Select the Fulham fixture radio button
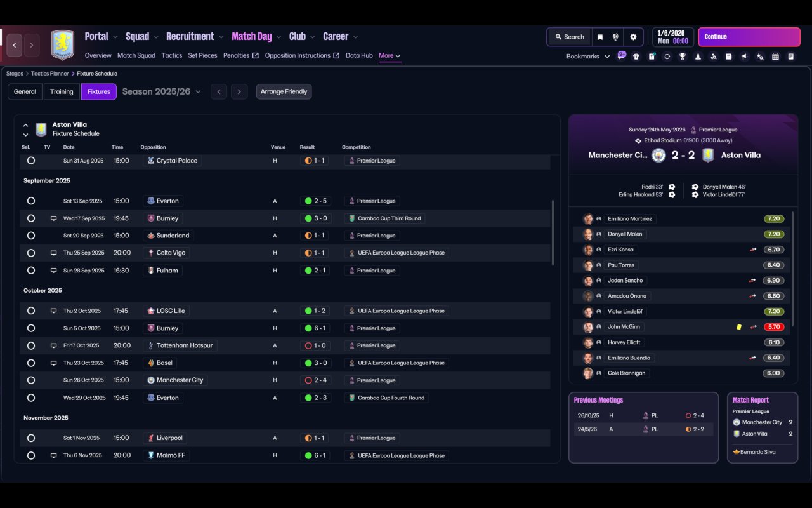Image resolution: width=812 pixels, height=508 pixels. click(30, 271)
